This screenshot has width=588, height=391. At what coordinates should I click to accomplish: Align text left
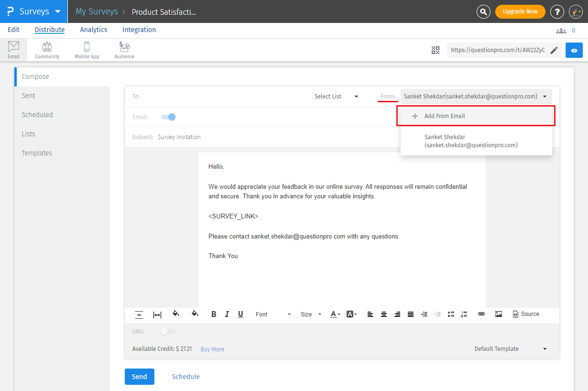coord(370,314)
